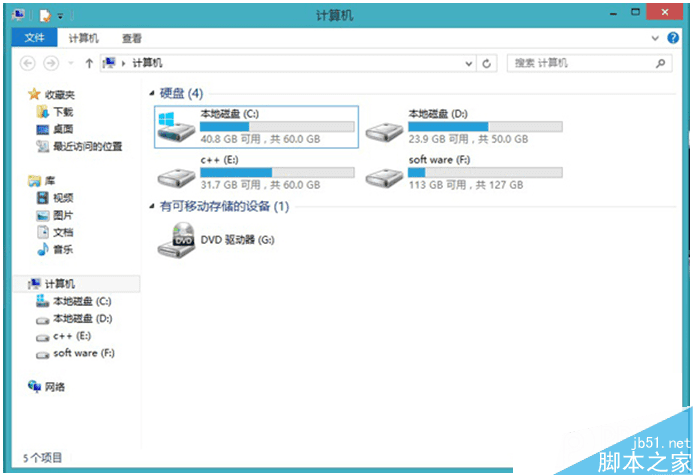The width and height of the screenshot is (693, 475).
Task: Refresh the current location
Action: click(x=487, y=64)
